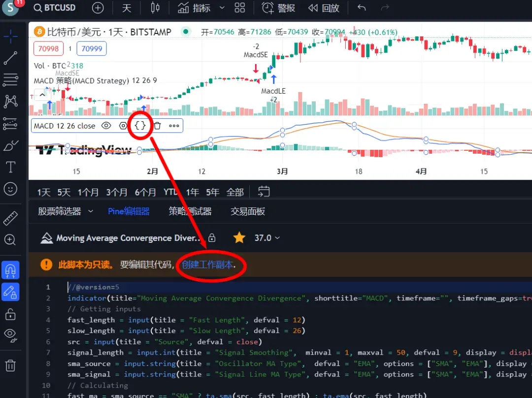Click the Moving Average Convergence script title
Viewport: 532px width, 398px height.
coord(128,238)
